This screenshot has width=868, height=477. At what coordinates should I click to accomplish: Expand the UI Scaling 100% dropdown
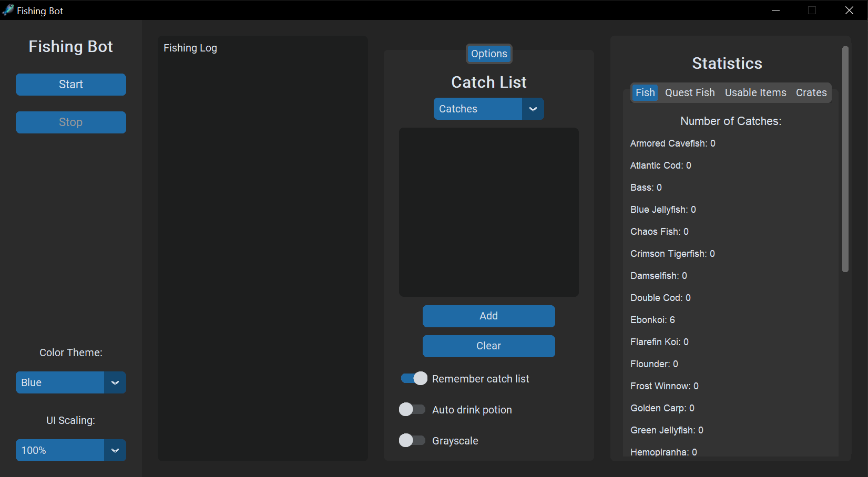coord(70,450)
